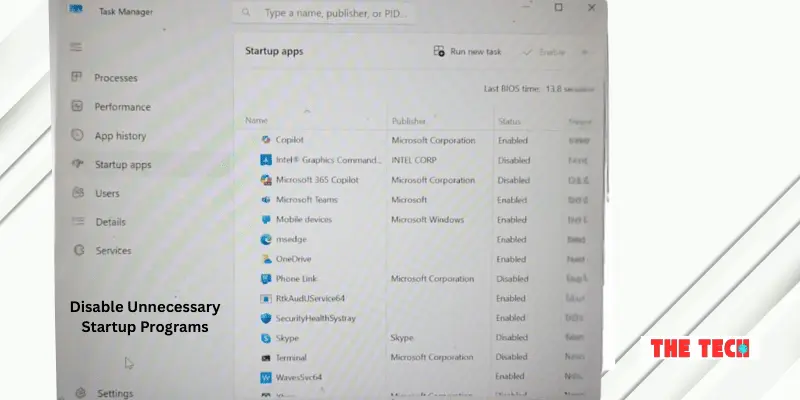This screenshot has height=400, width=800.
Task: Open App history page
Action: coord(120,136)
